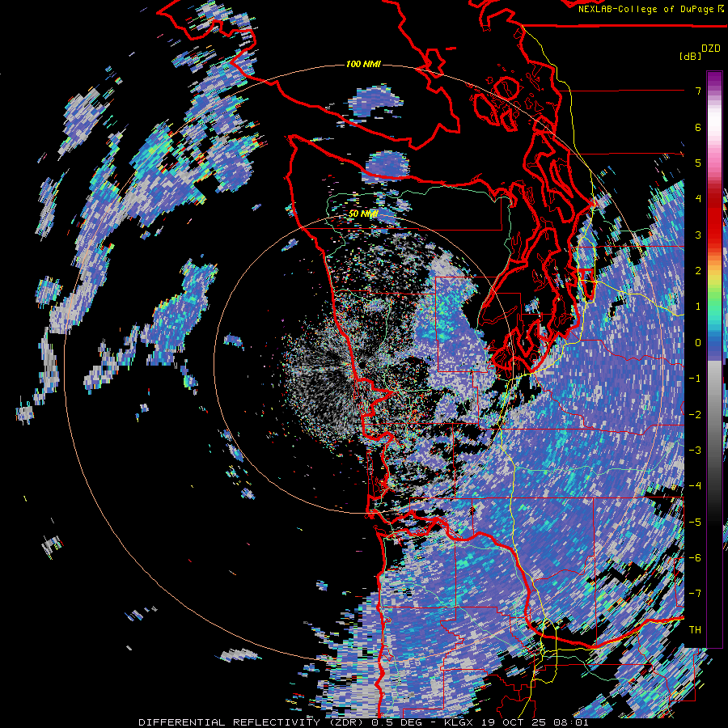728x728 pixels.
Task: Click the -4 value on color scale
Action: coord(695,486)
